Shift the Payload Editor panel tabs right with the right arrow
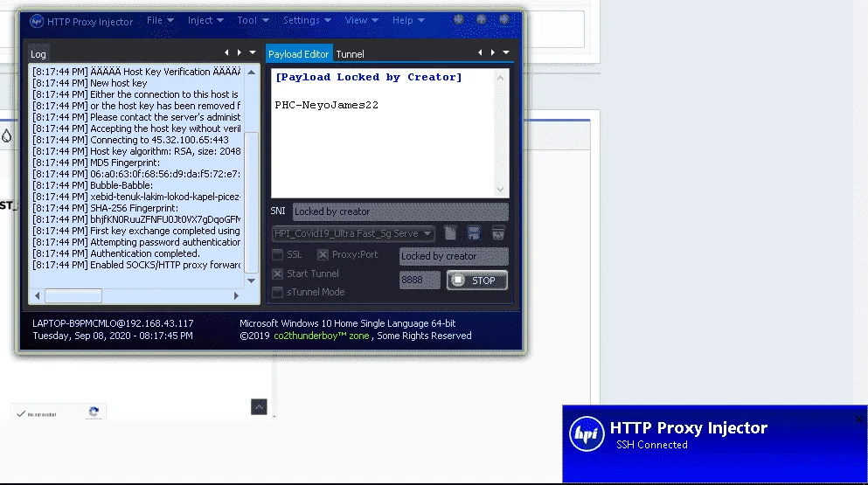This screenshot has height=485, width=868. (x=493, y=52)
